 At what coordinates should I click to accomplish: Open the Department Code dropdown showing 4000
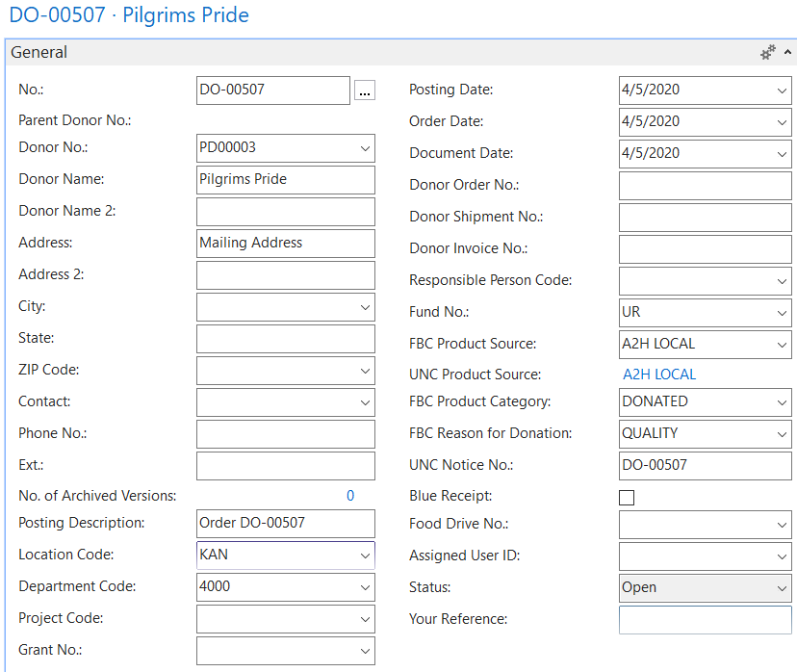[x=365, y=587]
